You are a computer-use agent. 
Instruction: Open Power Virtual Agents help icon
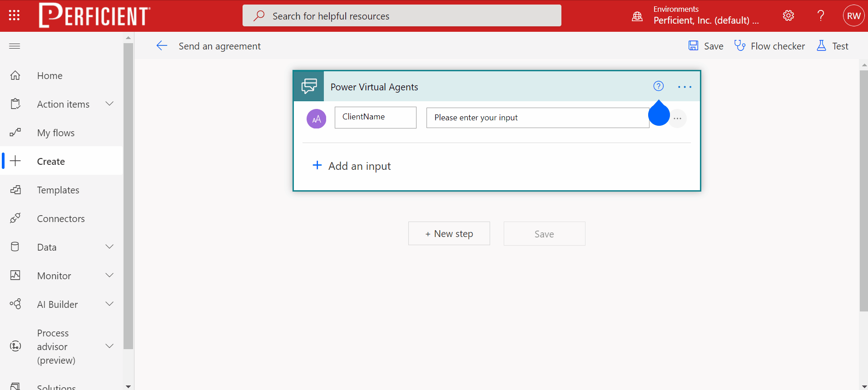click(659, 86)
